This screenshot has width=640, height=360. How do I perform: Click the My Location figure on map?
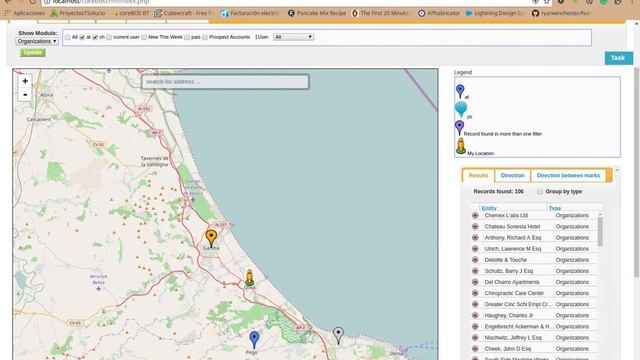249,278
